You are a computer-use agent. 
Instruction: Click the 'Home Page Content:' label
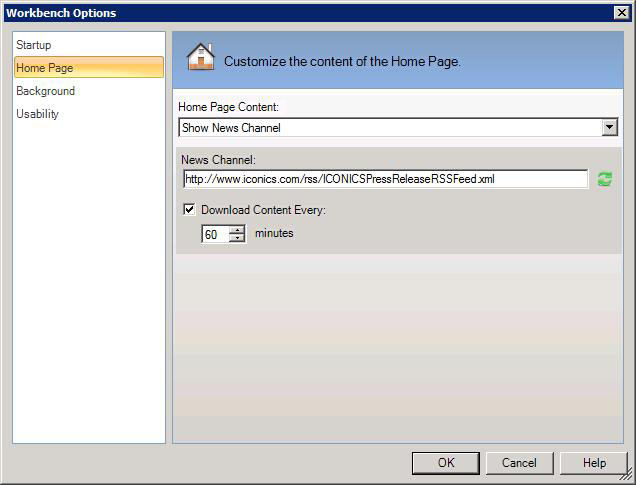click(228, 107)
